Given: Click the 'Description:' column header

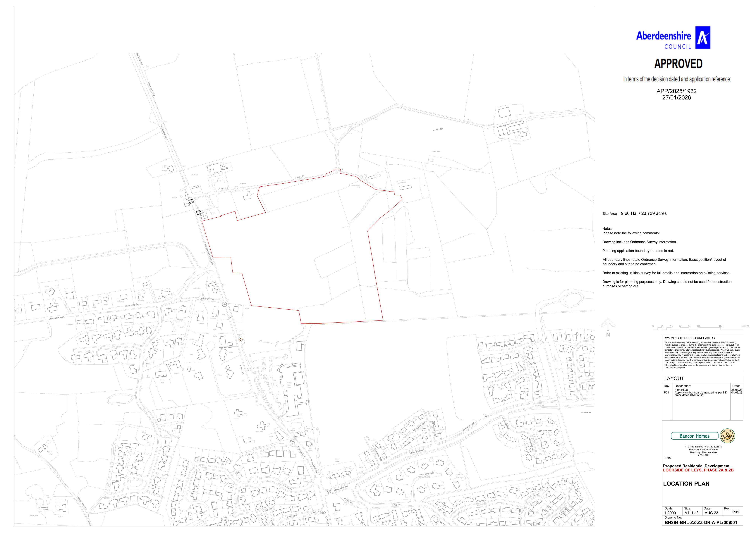Looking at the screenshot, I should click(x=683, y=386).
